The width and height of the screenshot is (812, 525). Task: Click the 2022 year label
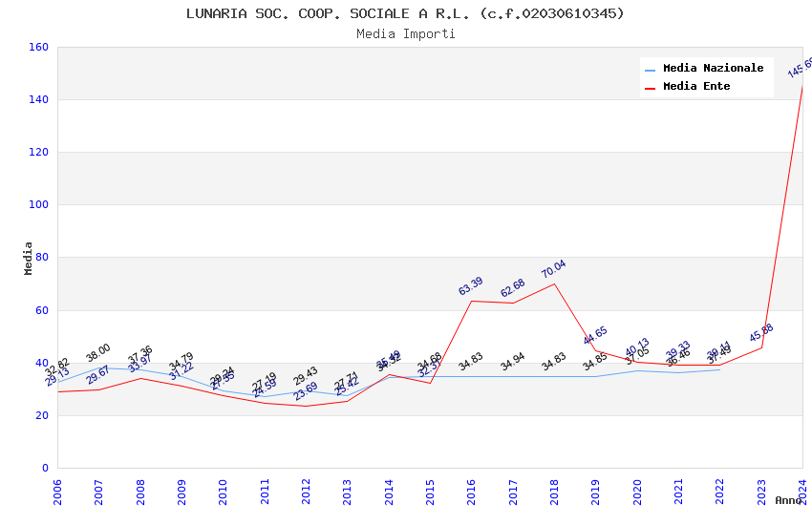(720, 492)
